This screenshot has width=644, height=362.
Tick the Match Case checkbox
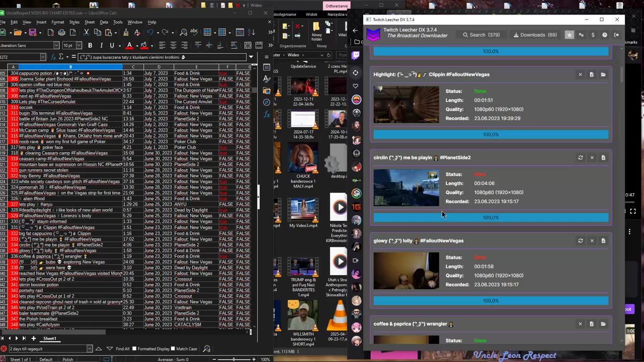(173, 349)
